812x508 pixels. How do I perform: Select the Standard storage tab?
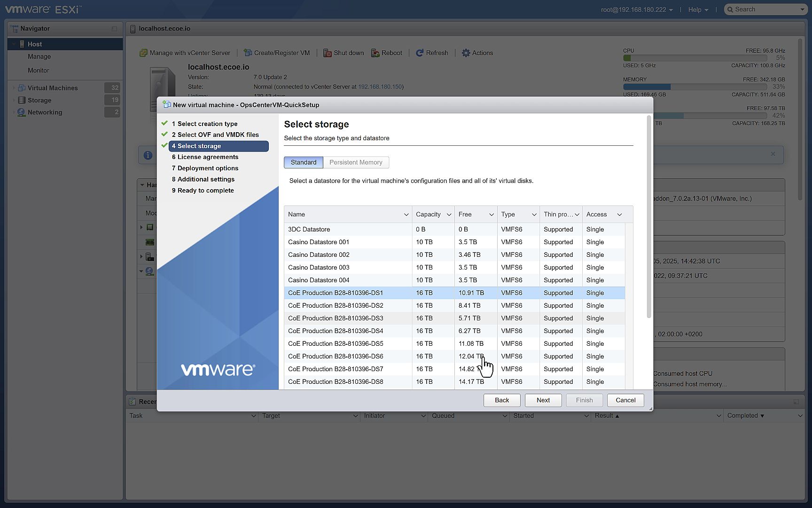pyautogui.click(x=304, y=162)
